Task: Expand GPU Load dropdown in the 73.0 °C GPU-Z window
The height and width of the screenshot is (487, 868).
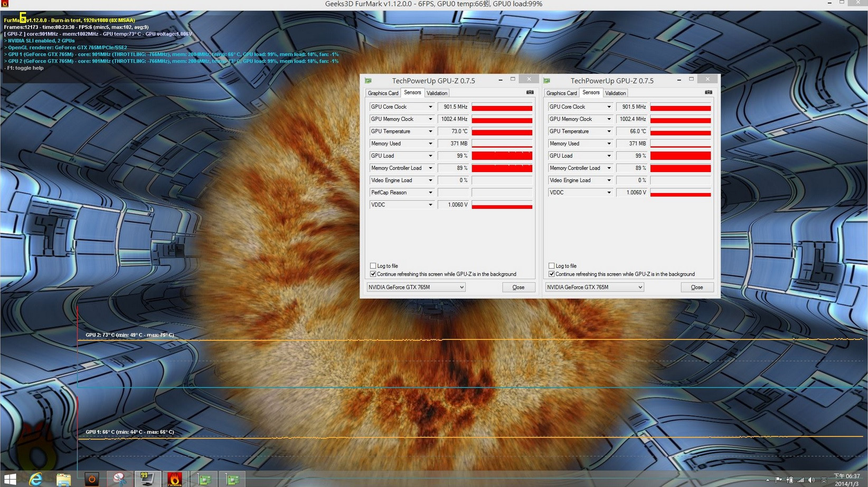Action: [430, 156]
